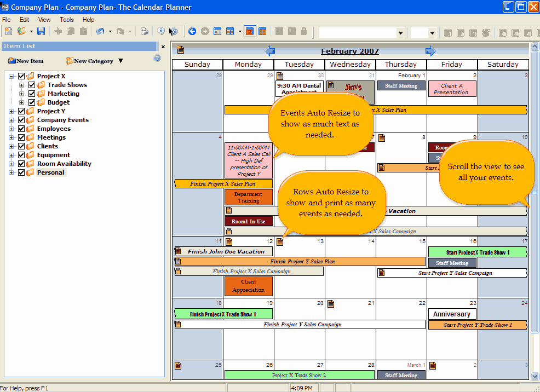Screen dimensions: 540x392
Task: Click the info speech-bubble toolbar icon
Action: (161, 31)
